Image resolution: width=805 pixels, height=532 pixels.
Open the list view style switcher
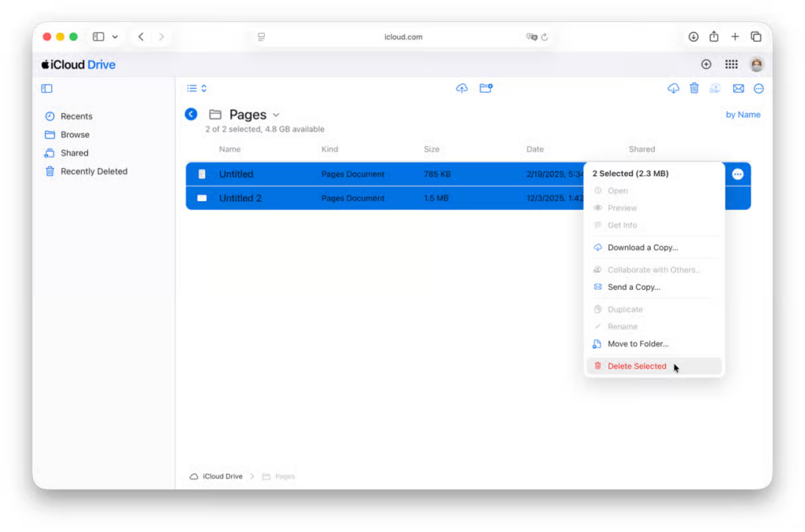tap(197, 89)
